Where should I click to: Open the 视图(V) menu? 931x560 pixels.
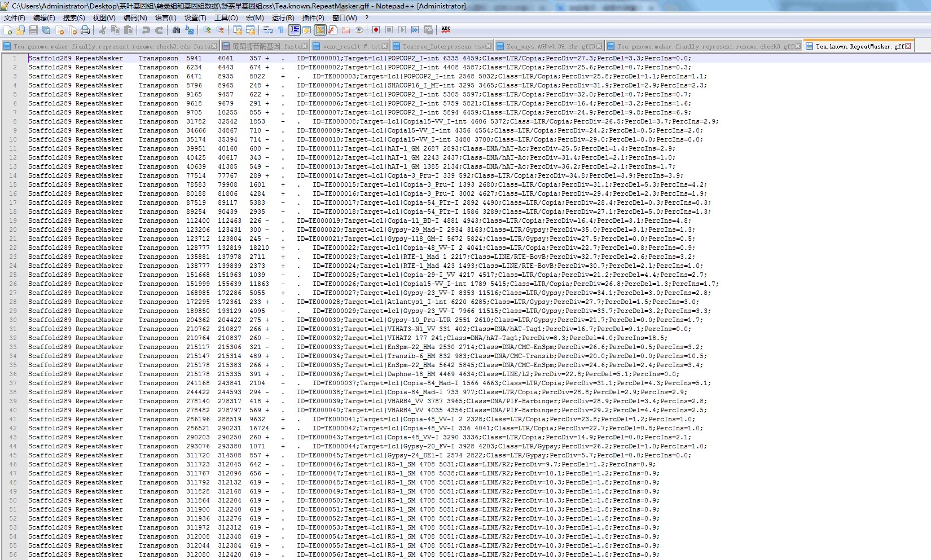[x=104, y=18]
